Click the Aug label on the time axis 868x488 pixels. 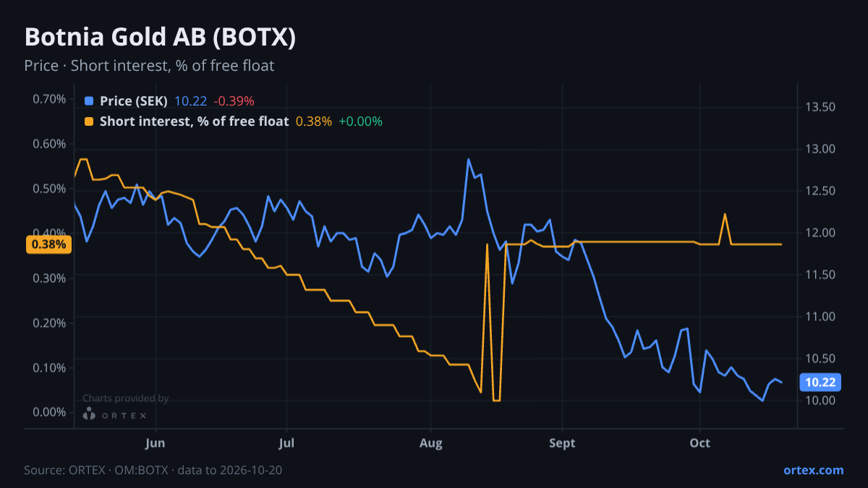pos(430,442)
